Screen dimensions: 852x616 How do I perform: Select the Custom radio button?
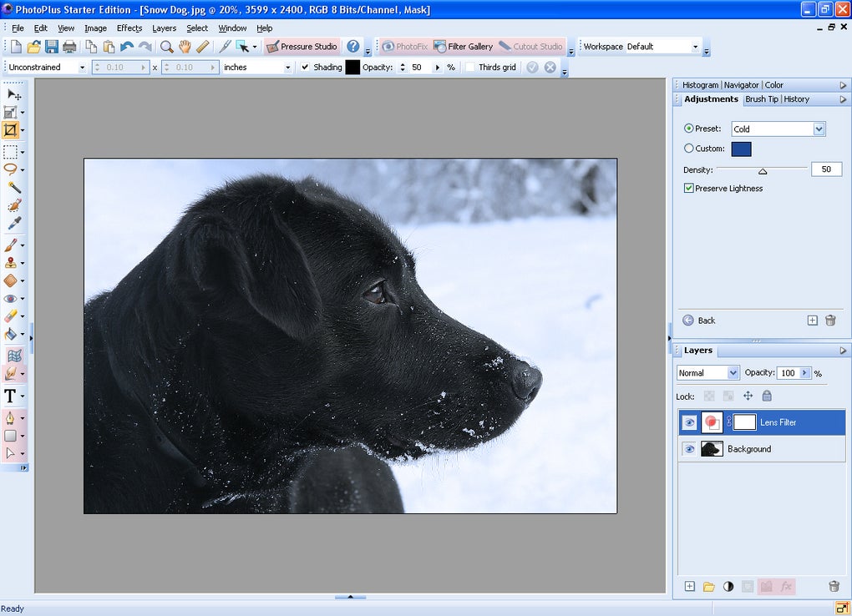[689, 149]
